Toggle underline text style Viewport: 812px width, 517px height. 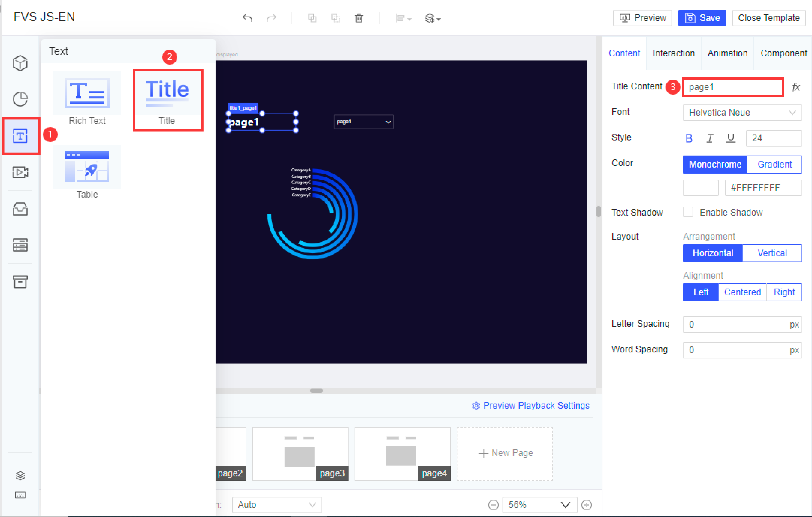pyautogui.click(x=731, y=138)
